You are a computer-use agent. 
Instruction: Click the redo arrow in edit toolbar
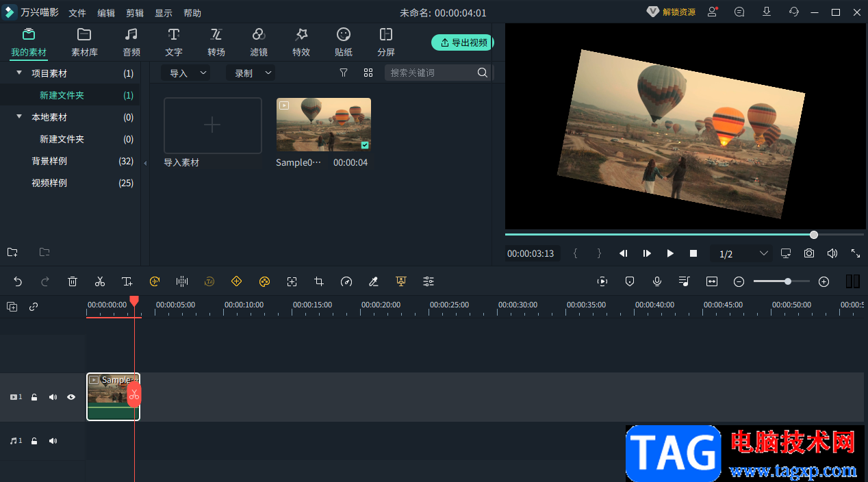pos(45,281)
